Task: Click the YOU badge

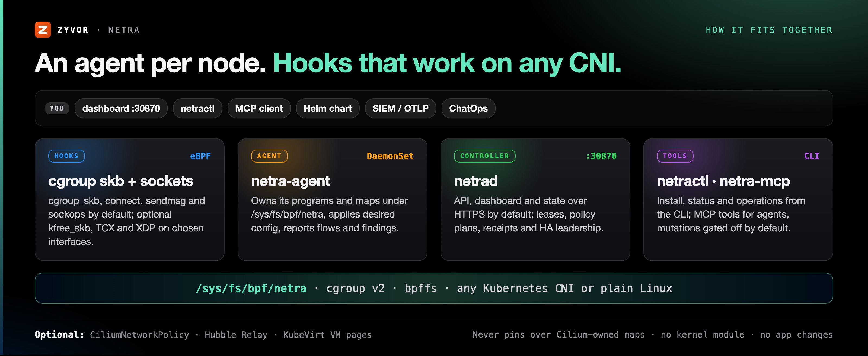Action: 57,108
